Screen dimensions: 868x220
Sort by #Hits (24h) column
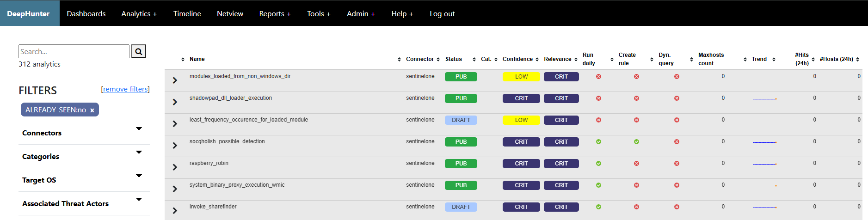click(802, 59)
